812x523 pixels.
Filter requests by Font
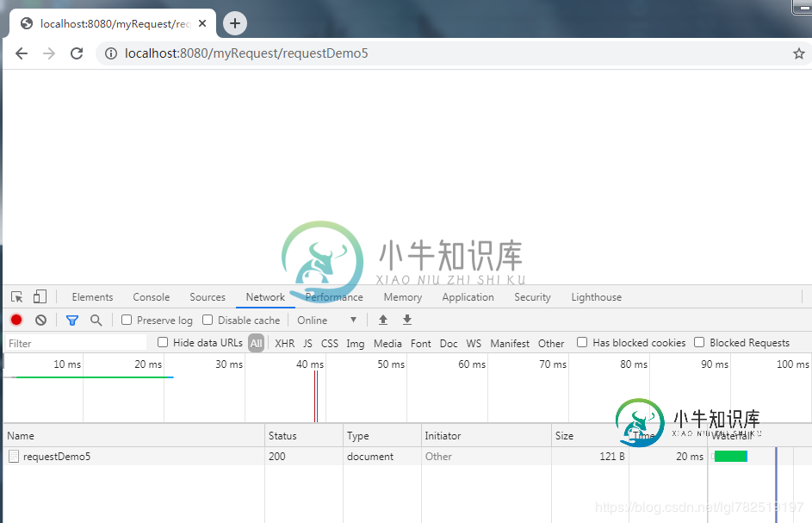pos(420,343)
